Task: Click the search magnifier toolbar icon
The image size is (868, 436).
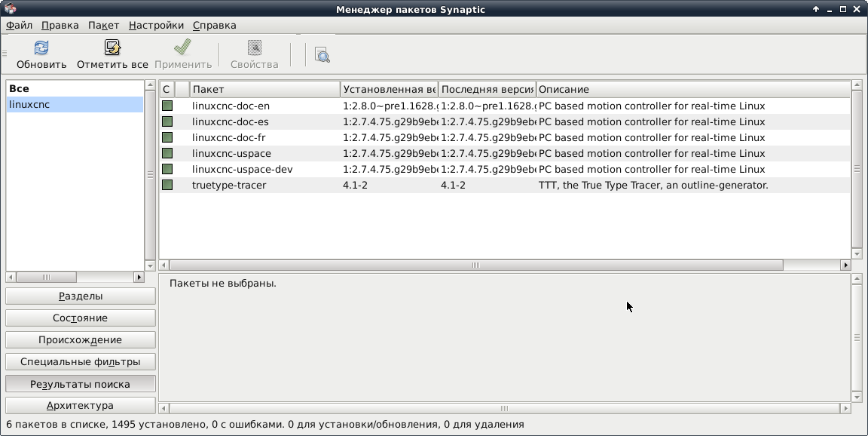Action: point(322,54)
